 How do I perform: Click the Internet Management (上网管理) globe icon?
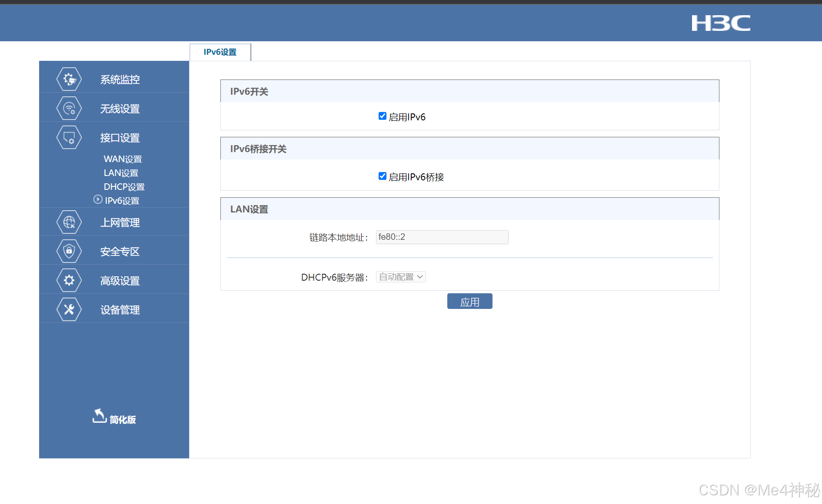tap(69, 222)
